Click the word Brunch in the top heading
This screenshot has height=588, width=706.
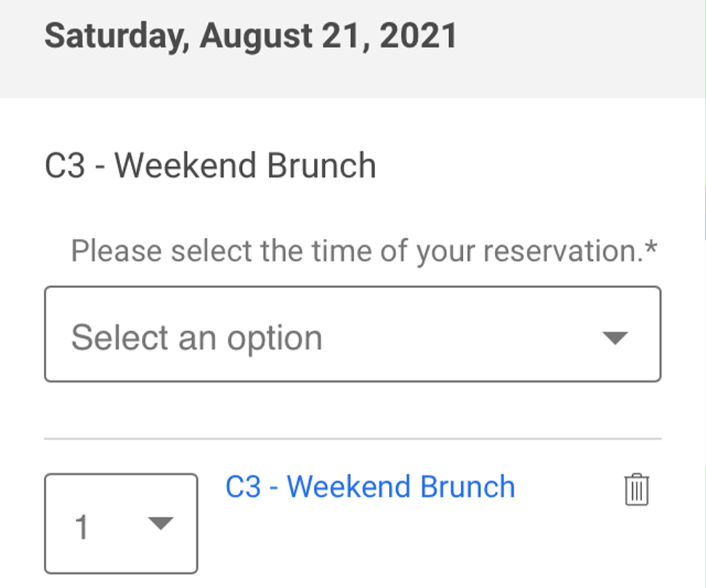pyautogui.click(x=322, y=165)
